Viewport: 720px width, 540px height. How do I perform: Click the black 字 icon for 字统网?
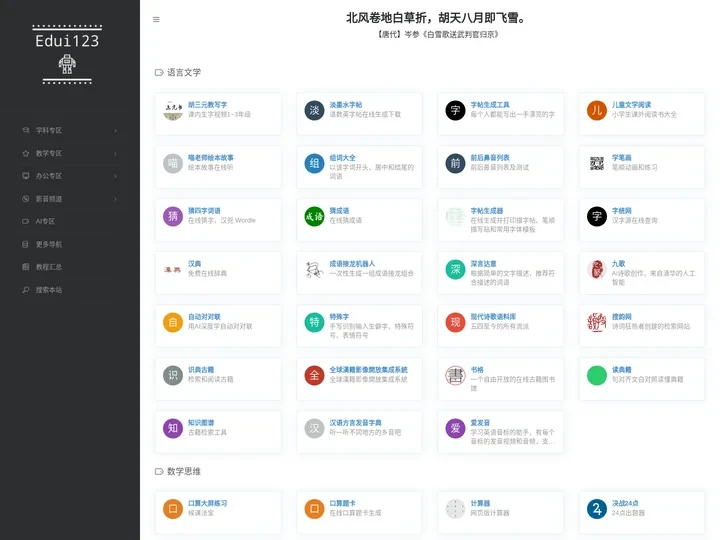click(x=596, y=216)
